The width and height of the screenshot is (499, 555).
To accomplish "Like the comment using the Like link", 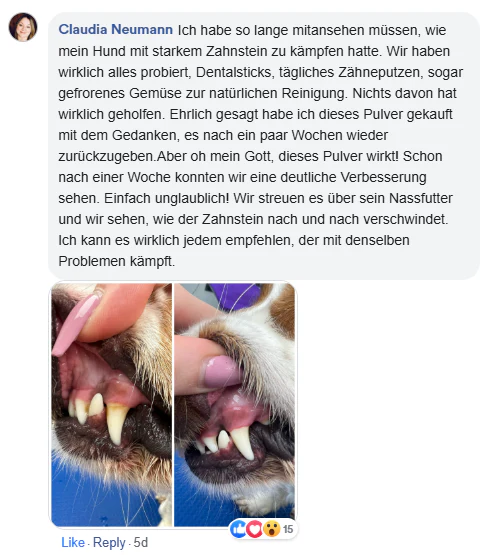I will point(73,542).
